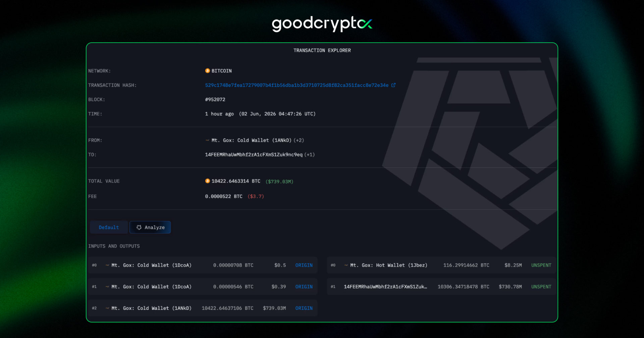Click the $8.25M output value
The width and height of the screenshot is (644, 338).
pyautogui.click(x=513, y=265)
